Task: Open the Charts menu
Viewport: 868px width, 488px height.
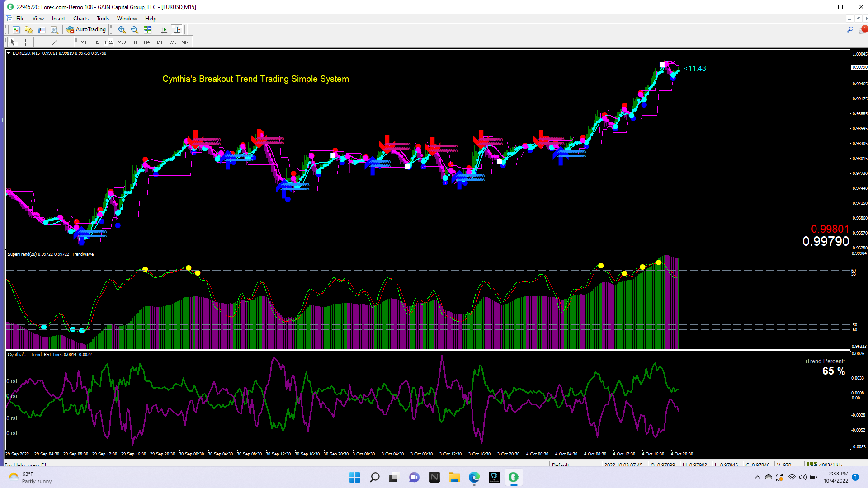Action: (81, 19)
